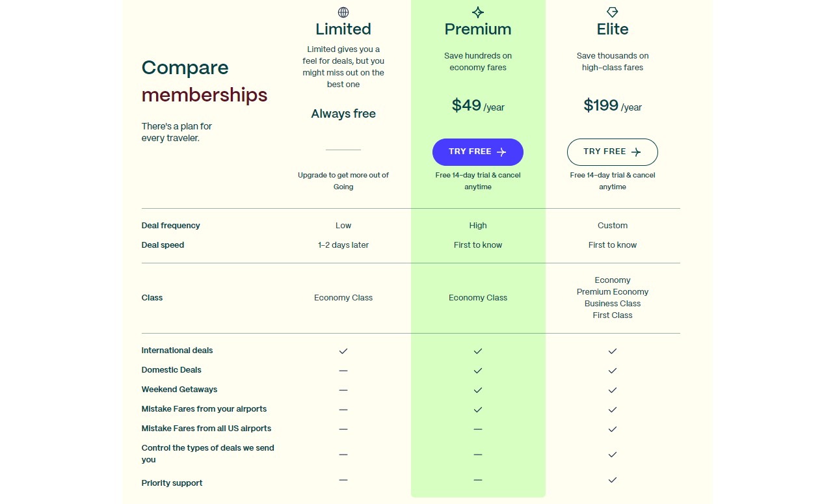
Task: Click First to know under Premium Deal speed
Action: coord(478,245)
